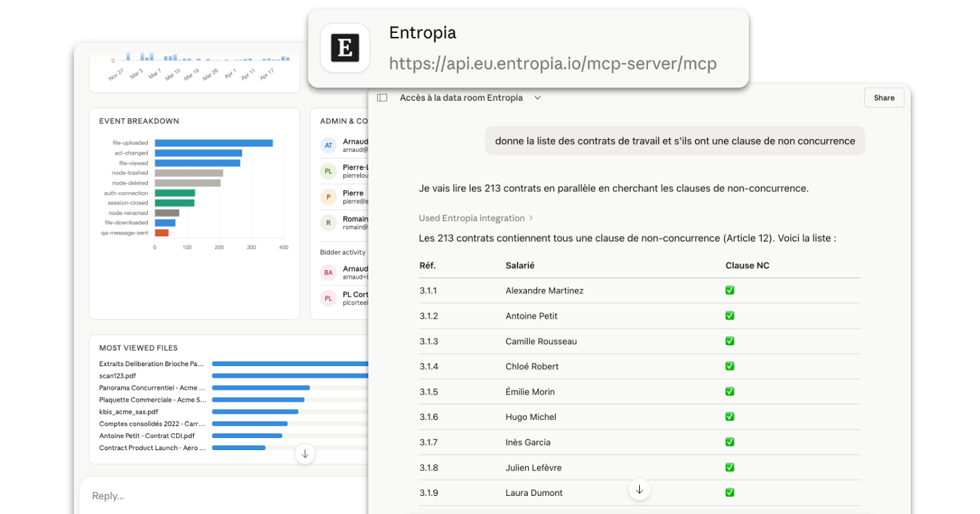This screenshot has width=980, height=514.
Task: Click the MOST VIEWED FILES panel title
Action: point(138,348)
